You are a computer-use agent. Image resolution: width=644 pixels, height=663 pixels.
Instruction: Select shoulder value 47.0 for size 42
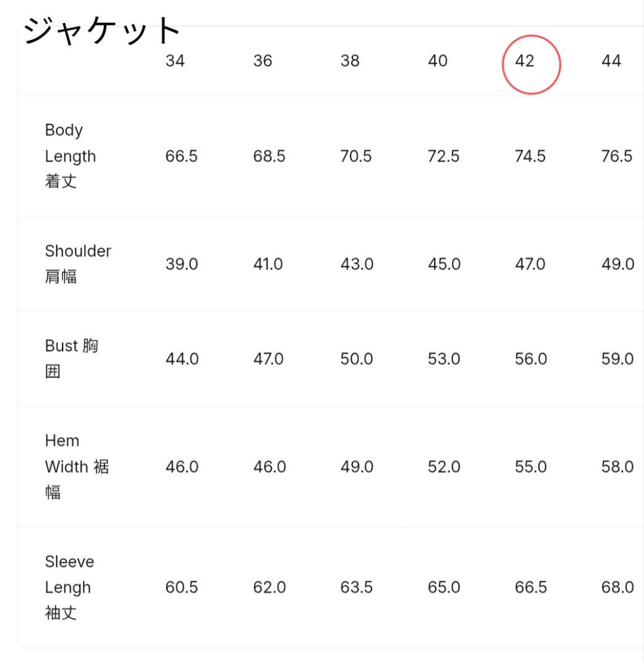pos(531,264)
